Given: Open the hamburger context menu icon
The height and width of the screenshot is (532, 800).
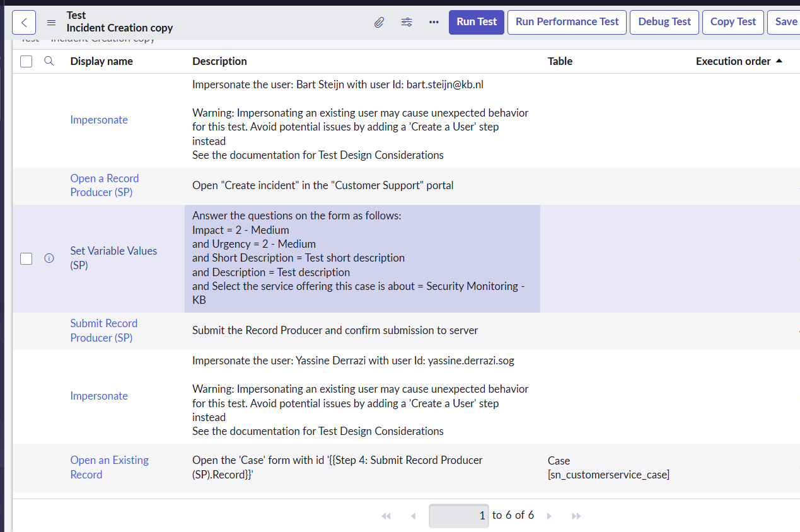Looking at the screenshot, I should point(52,22).
